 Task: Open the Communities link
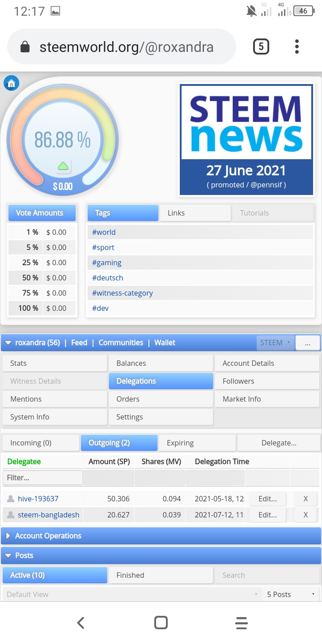tap(121, 343)
